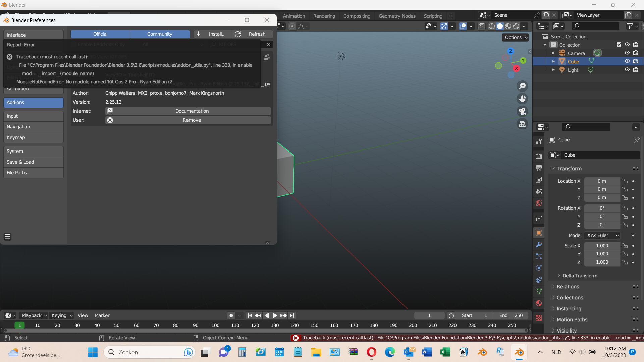Open the Output properties tab

(x=539, y=168)
